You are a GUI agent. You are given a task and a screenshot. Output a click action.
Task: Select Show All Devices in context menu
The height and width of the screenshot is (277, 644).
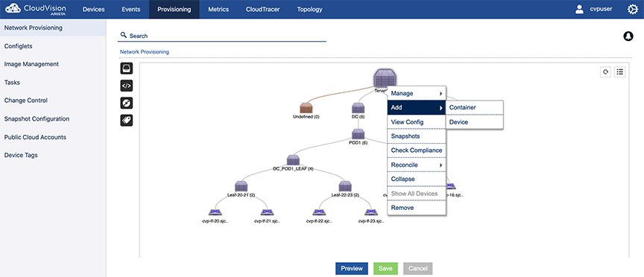(x=417, y=194)
